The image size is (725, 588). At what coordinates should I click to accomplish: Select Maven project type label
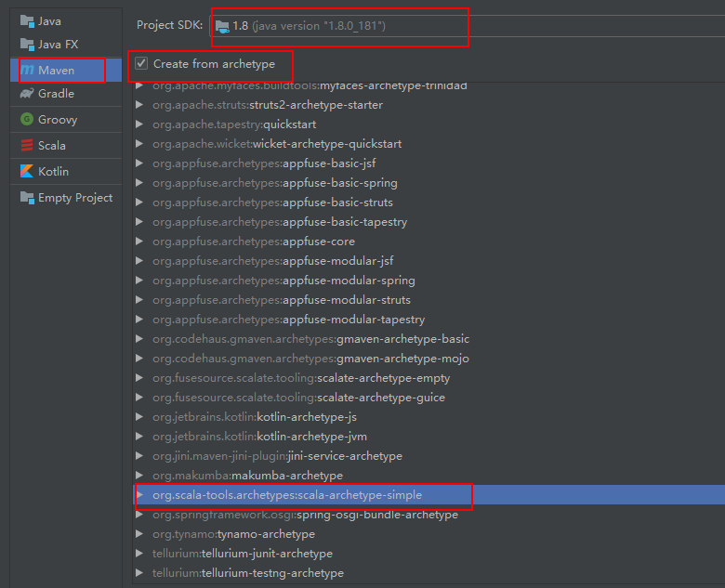(x=56, y=71)
